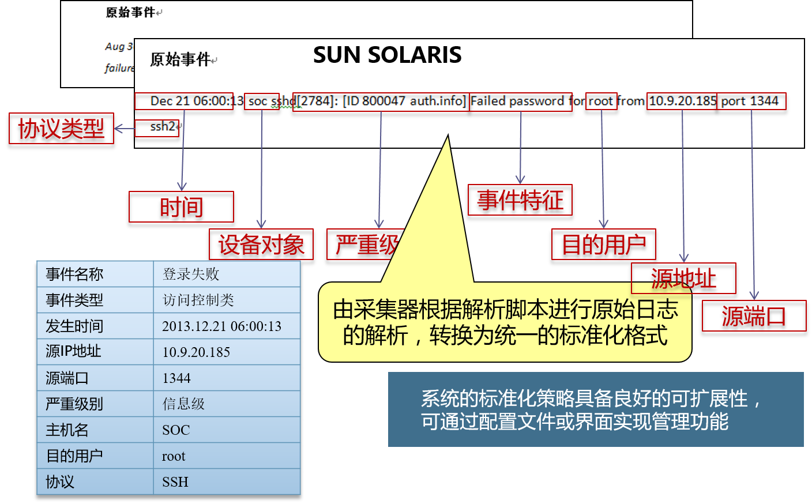Select the 10.9.20.185 IP in log line
This screenshot has width=812, height=504.
[x=682, y=101]
